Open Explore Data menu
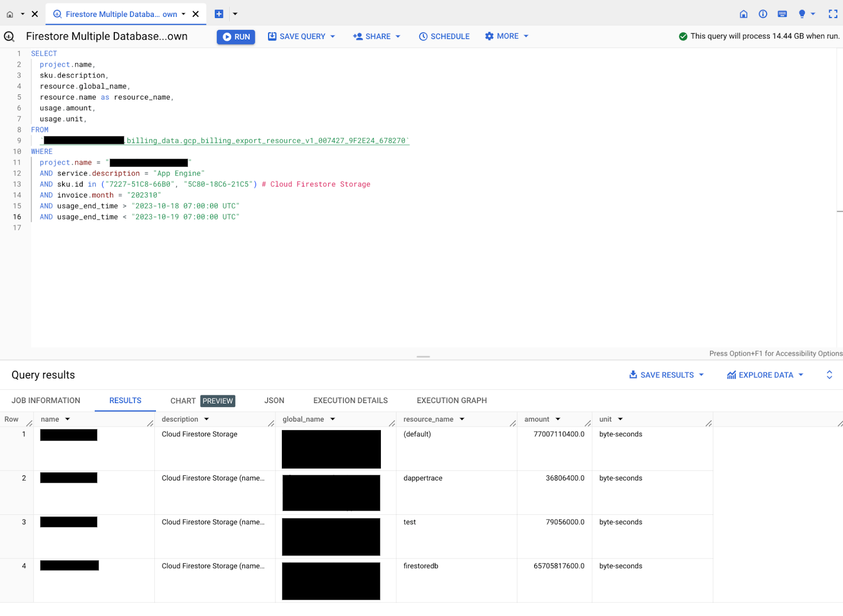 click(765, 375)
